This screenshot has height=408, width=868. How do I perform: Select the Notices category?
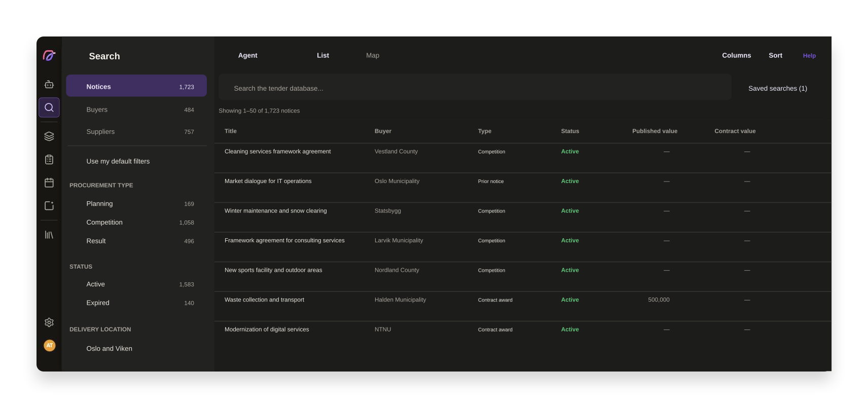pos(136,86)
